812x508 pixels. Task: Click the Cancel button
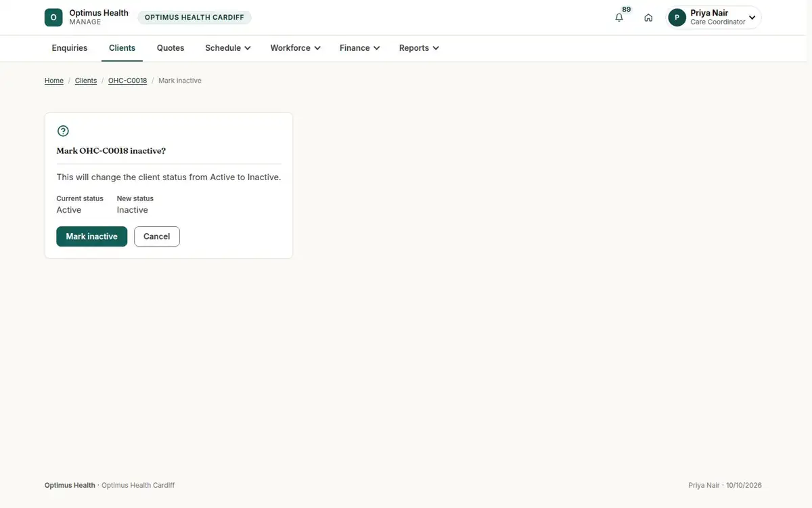157,236
